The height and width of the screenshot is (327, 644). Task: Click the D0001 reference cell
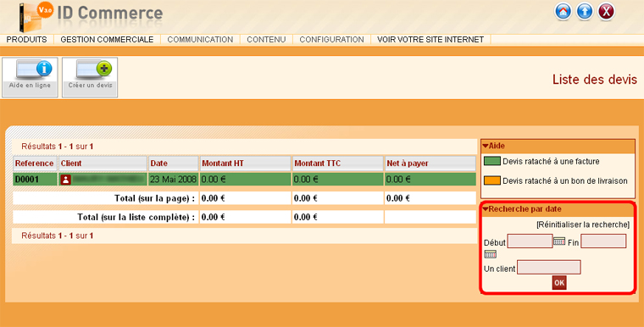tap(35, 179)
